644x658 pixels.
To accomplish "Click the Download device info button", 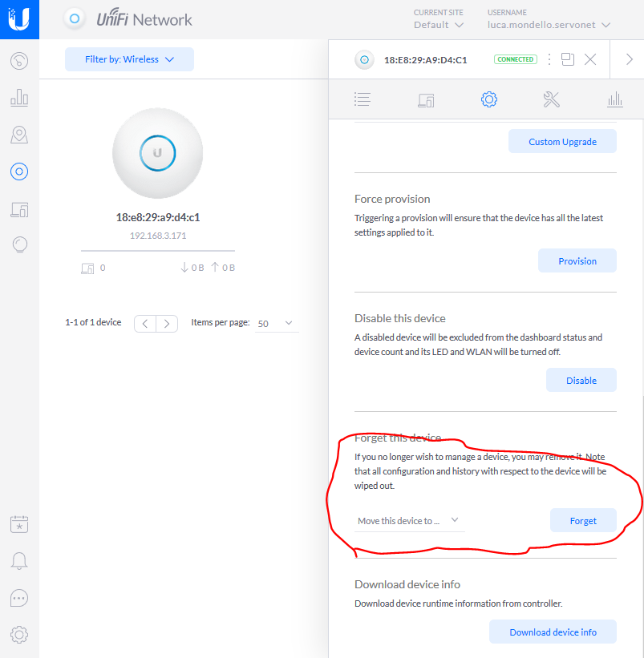I will pos(553,632).
